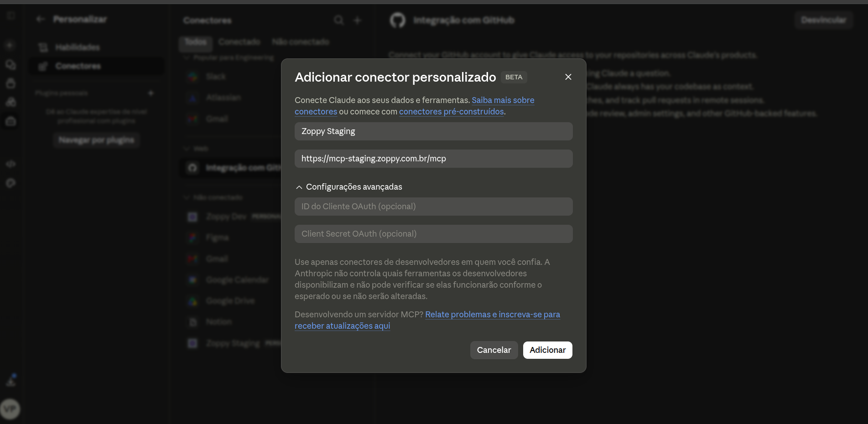Follow the conectores pré-construídos link
The width and height of the screenshot is (868, 424).
451,112
